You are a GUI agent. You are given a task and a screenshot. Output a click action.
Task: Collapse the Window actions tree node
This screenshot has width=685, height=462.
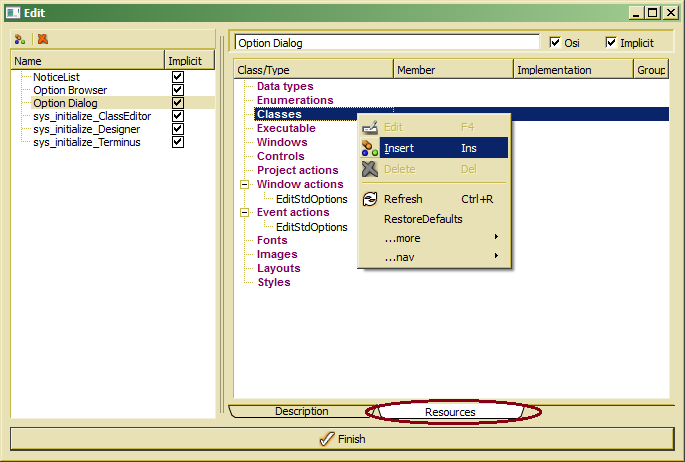pyautogui.click(x=245, y=185)
